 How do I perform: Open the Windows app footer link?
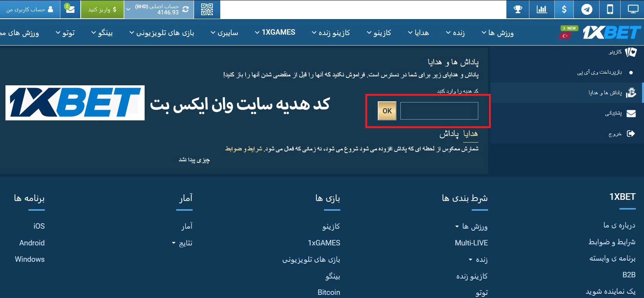point(30,259)
